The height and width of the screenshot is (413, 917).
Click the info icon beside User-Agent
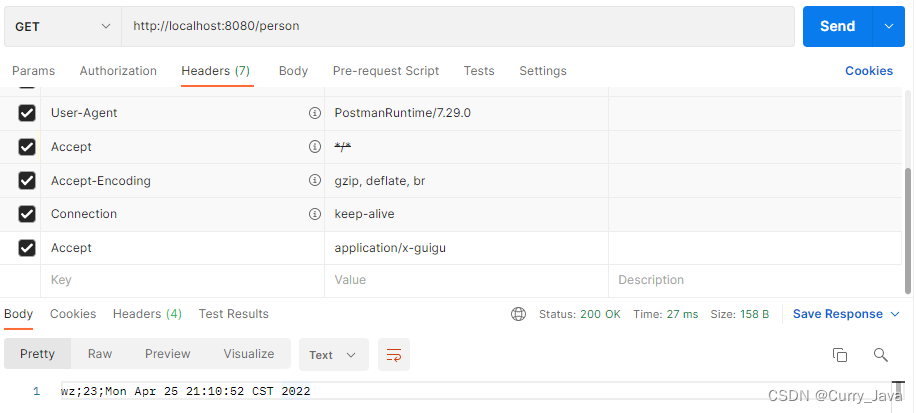tap(315, 113)
